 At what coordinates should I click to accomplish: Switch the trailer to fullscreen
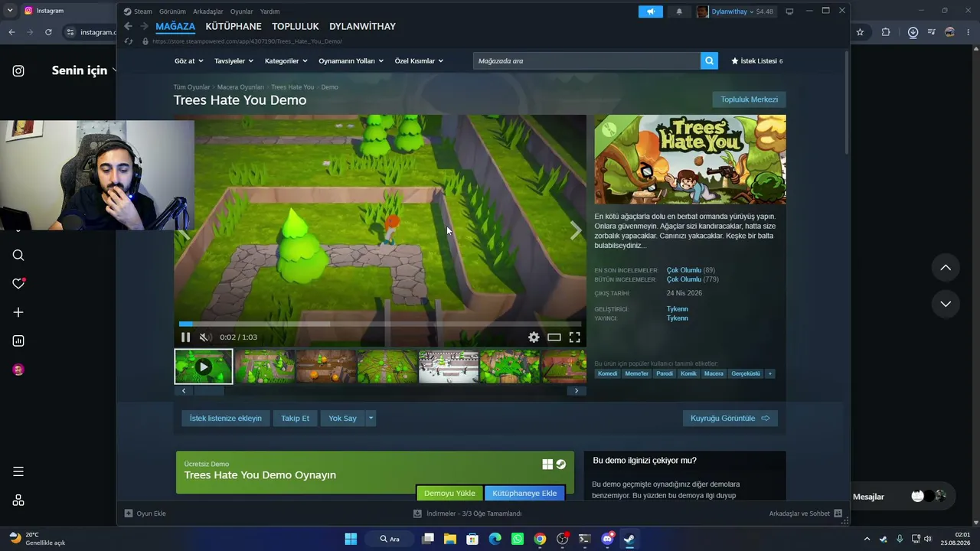(574, 337)
